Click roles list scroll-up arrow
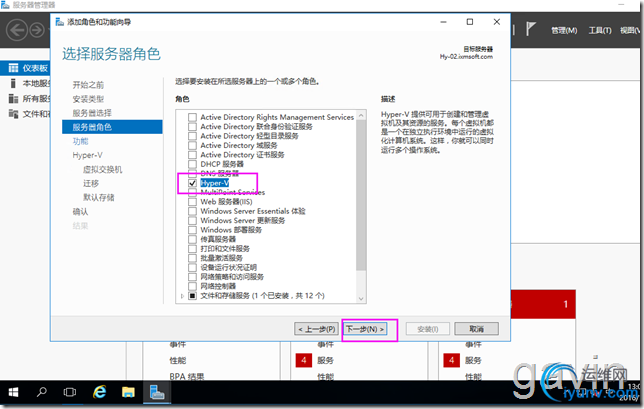Viewport: 644px width, 409px height. [x=361, y=115]
